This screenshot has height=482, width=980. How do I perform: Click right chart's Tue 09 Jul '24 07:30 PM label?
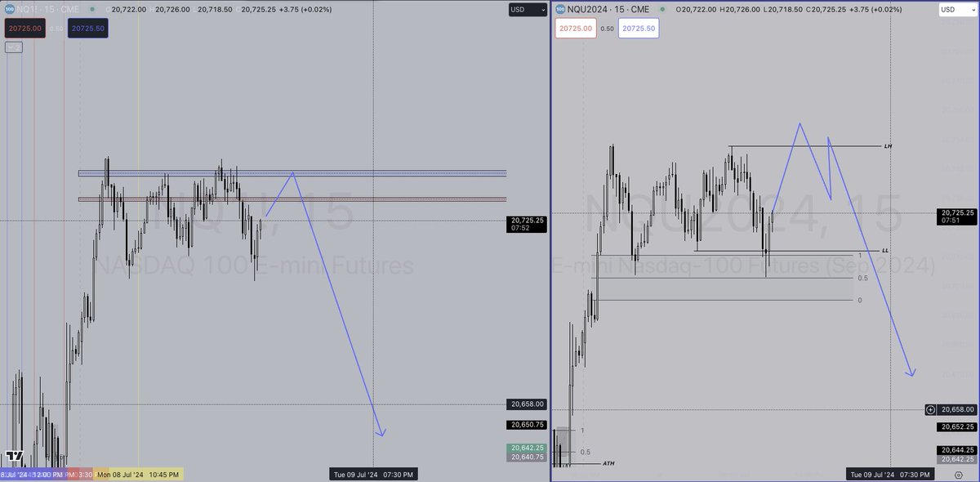pyautogui.click(x=891, y=474)
